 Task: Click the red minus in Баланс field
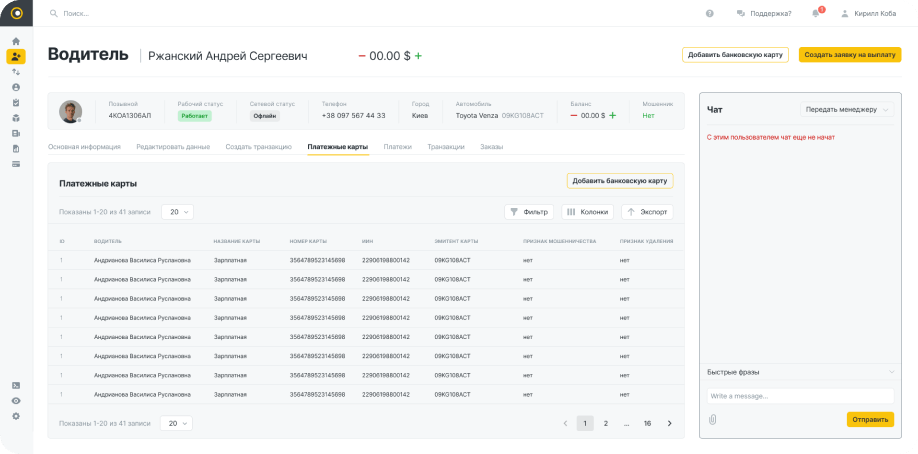point(574,115)
